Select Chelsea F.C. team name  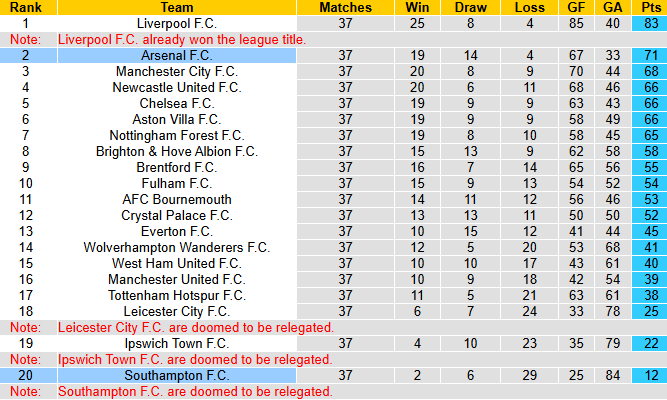(x=176, y=104)
